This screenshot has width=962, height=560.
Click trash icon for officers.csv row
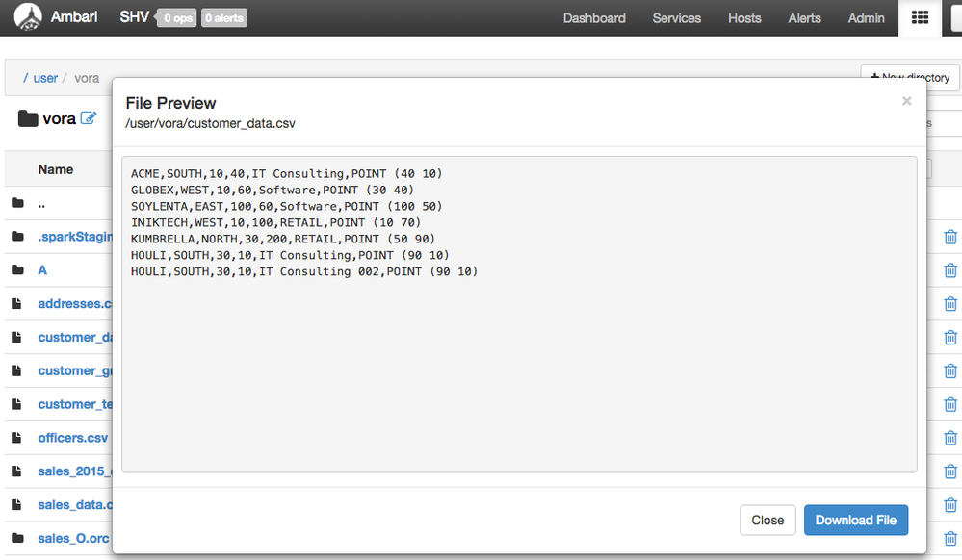coord(950,438)
